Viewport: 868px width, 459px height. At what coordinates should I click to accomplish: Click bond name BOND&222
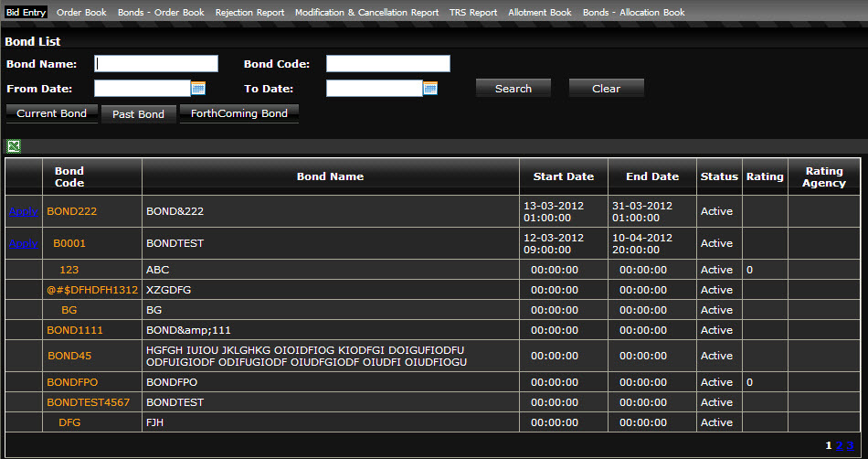[x=175, y=211]
